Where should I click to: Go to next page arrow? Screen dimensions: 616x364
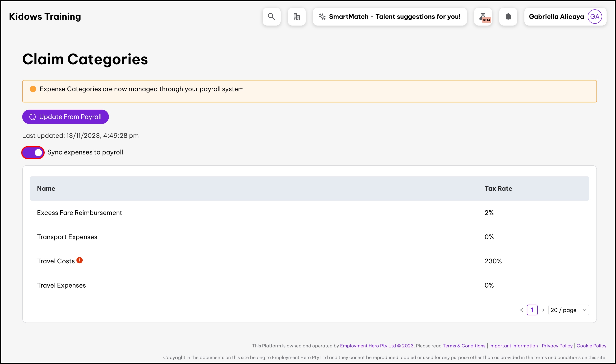pyautogui.click(x=543, y=310)
